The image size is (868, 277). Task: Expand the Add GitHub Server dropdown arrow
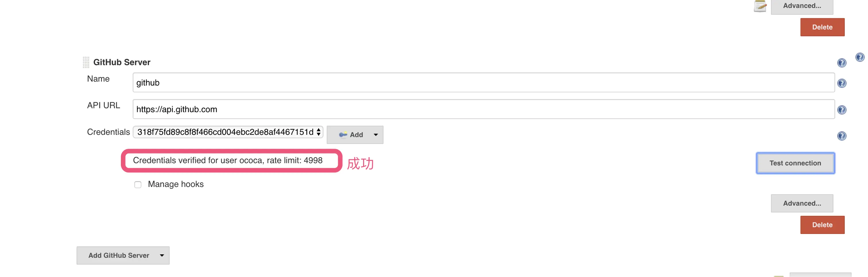tap(162, 255)
